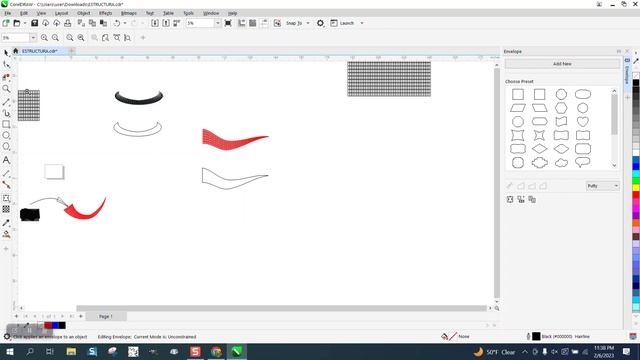This screenshot has height=360, width=640.
Task: Click the Export icon in toolbar
Action: (x=166, y=23)
